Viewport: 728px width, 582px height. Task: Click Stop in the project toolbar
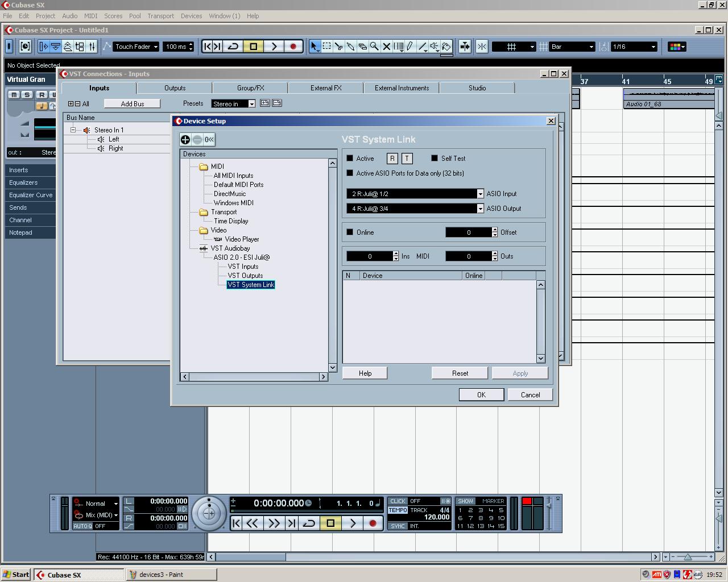click(254, 47)
